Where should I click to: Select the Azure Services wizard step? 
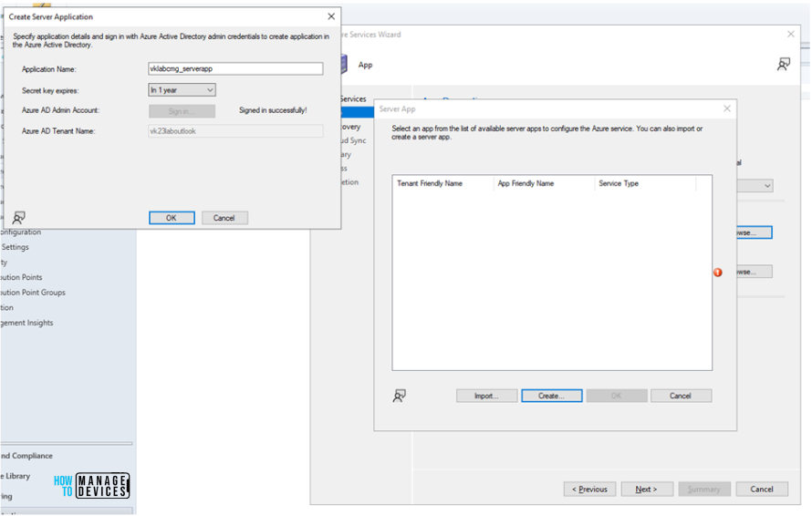coord(353,98)
